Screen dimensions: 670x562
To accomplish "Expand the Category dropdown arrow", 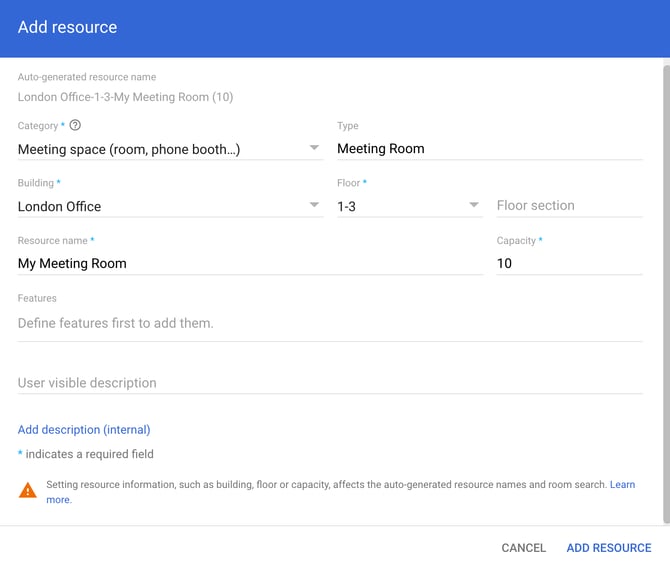I will coord(314,149).
